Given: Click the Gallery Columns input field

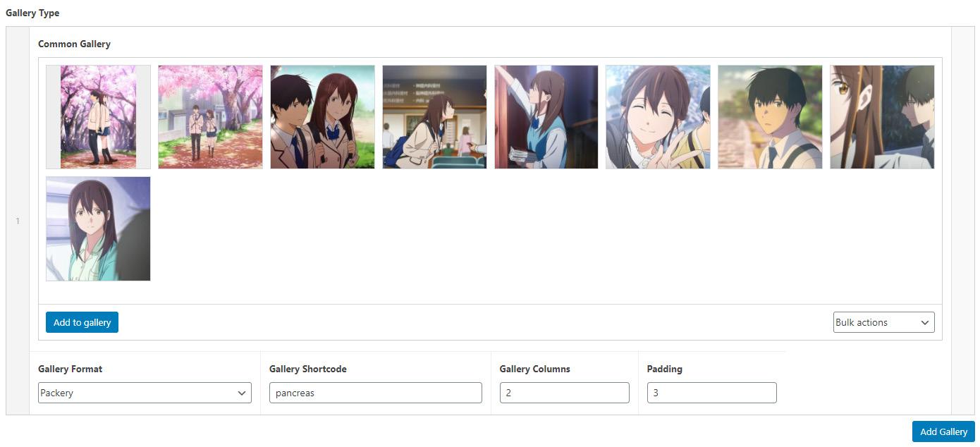Looking at the screenshot, I should 564,393.
